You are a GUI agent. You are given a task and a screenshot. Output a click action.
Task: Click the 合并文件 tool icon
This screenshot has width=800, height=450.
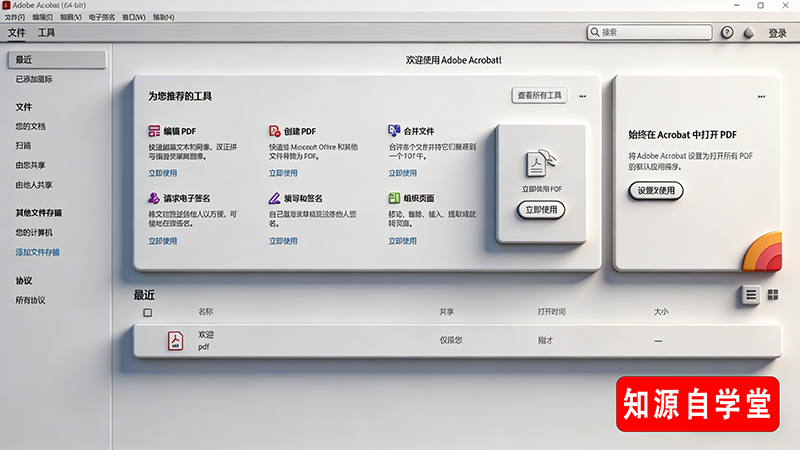[x=394, y=131]
